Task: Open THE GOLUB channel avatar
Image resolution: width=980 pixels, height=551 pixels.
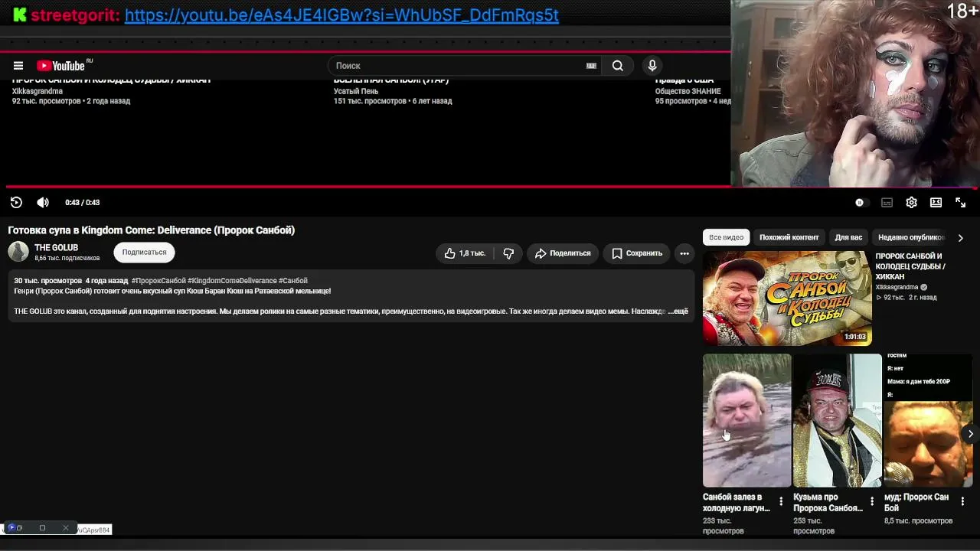Action: tap(18, 252)
